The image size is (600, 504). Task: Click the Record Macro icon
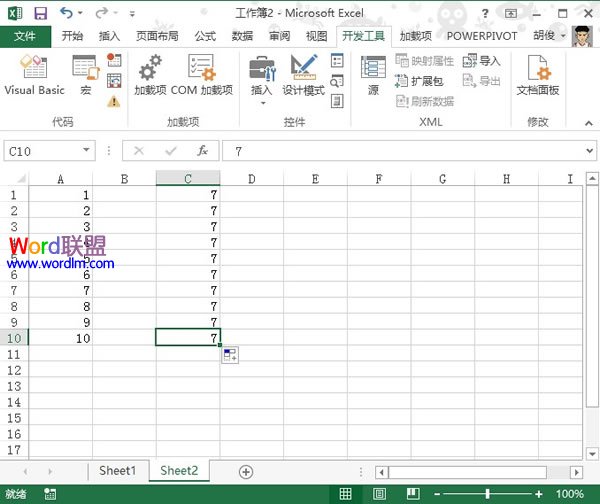[114, 60]
